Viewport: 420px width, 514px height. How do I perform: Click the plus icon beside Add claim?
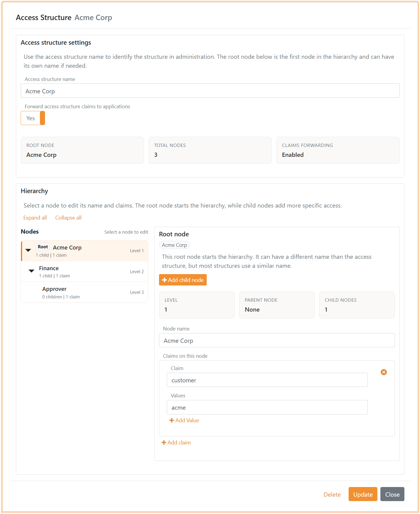click(164, 443)
